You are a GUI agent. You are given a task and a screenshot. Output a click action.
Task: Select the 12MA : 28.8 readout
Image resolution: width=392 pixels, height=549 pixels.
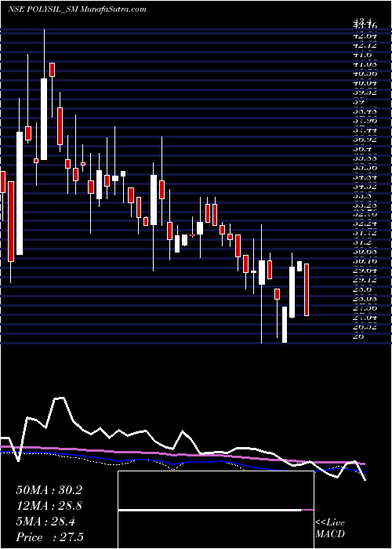(x=49, y=506)
